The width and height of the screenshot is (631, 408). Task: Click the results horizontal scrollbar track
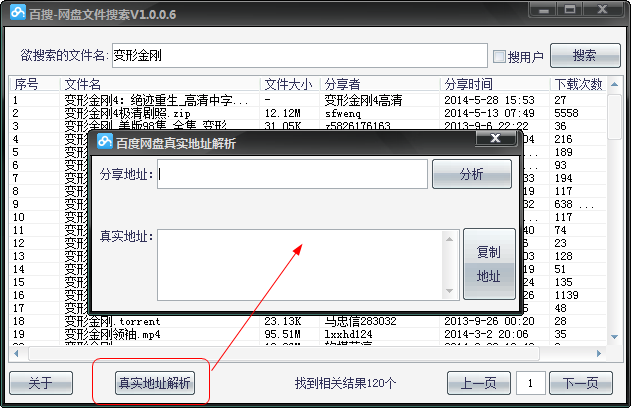[284, 353]
